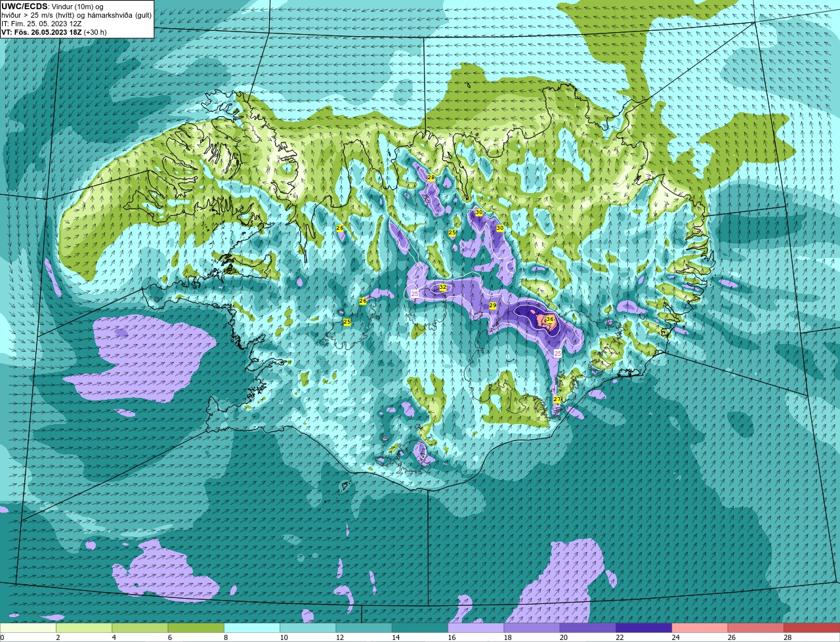
Task: Select the lavender 16–18 m/s legend swatch
Action: coord(476,628)
